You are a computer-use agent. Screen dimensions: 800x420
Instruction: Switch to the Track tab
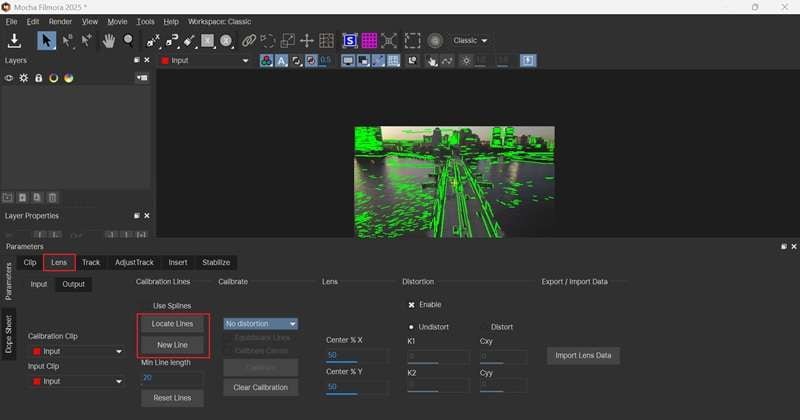coord(91,262)
